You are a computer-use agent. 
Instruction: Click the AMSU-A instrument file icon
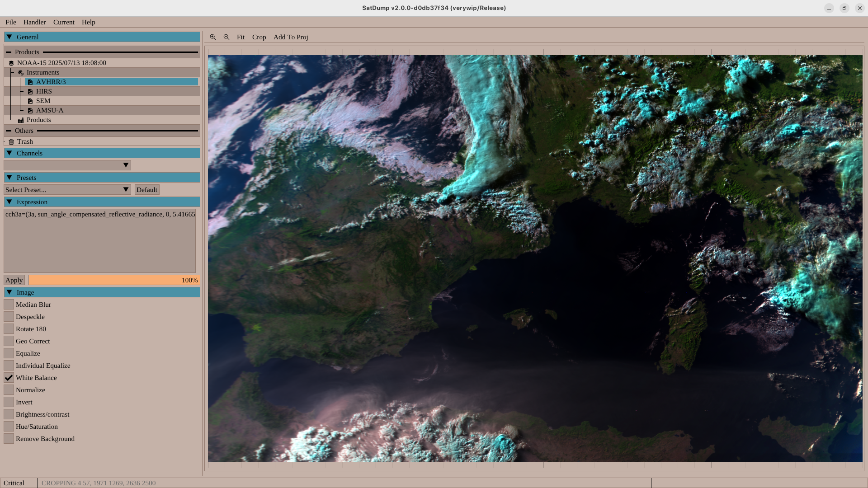pyautogui.click(x=30, y=111)
